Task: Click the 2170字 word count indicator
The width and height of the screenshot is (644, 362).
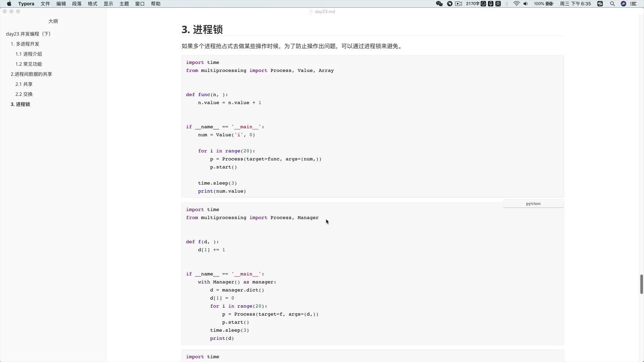Action: pyautogui.click(x=473, y=4)
